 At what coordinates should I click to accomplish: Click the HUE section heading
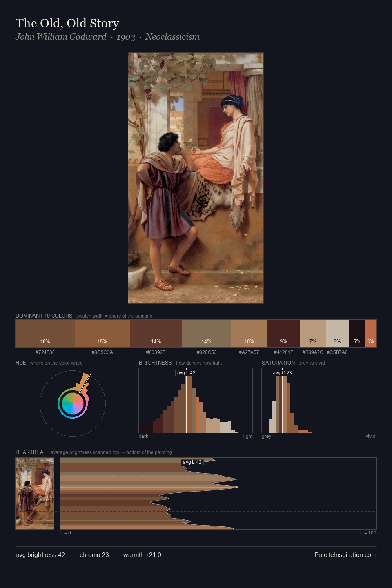(21, 363)
